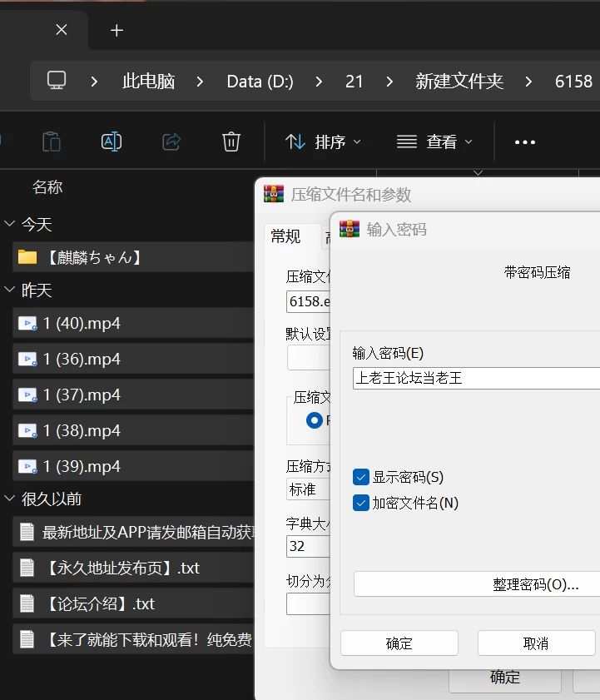
Task: Click WinRAR icon of 压缩文件名和参数 window
Action: pyautogui.click(x=274, y=193)
